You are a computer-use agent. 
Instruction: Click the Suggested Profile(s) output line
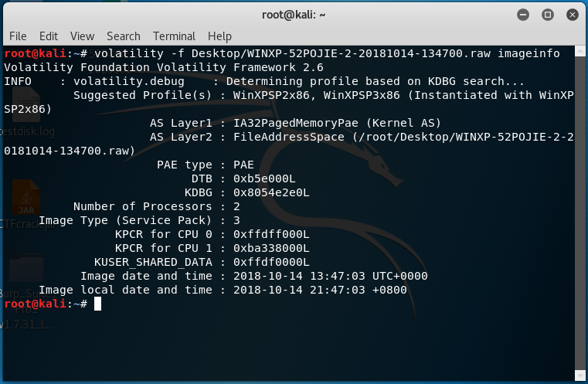(x=289, y=103)
